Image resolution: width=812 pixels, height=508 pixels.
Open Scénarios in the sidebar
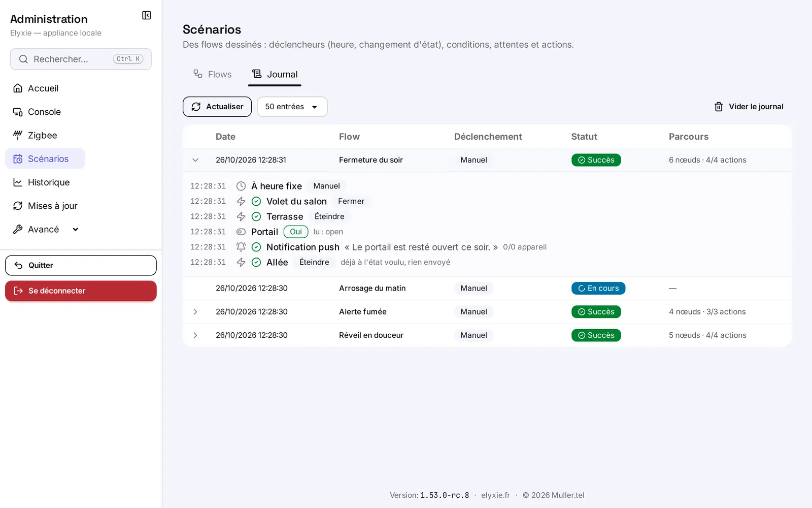pos(45,159)
